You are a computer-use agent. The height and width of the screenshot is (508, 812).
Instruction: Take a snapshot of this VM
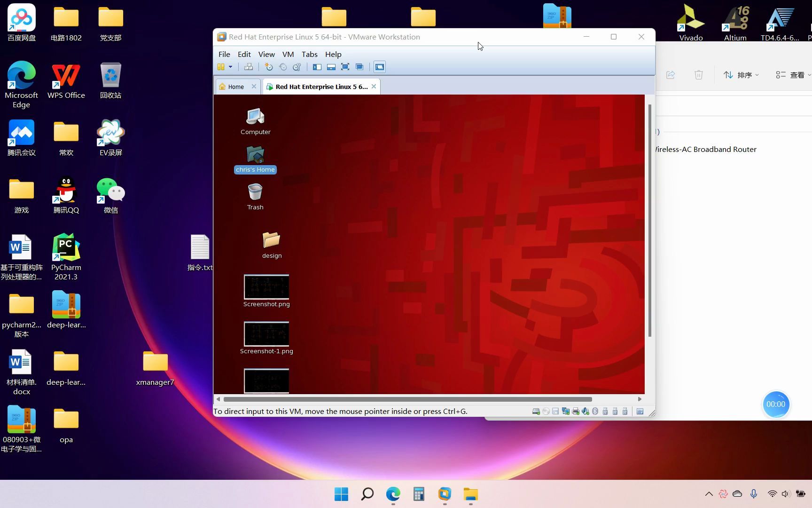[269, 67]
